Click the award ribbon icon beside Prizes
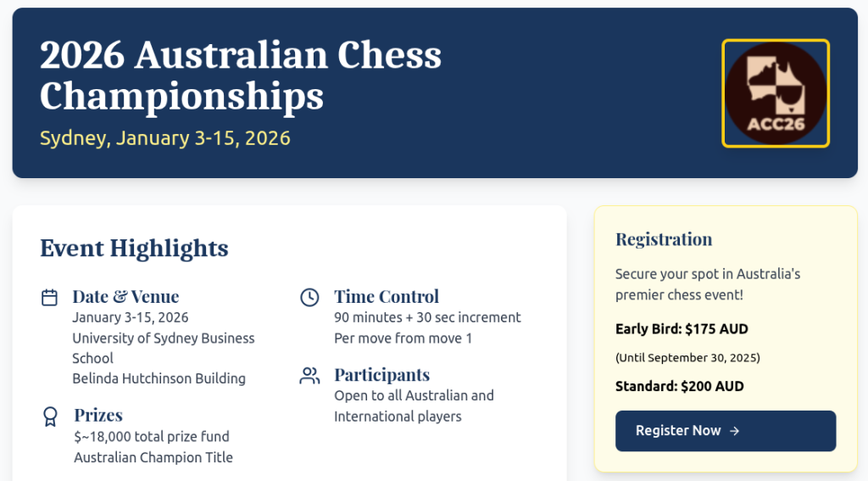This screenshot has width=868, height=481. tap(50, 416)
